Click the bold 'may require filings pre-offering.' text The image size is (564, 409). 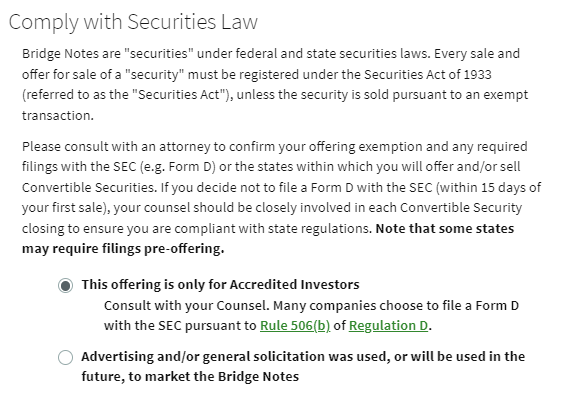click(x=123, y=249)
